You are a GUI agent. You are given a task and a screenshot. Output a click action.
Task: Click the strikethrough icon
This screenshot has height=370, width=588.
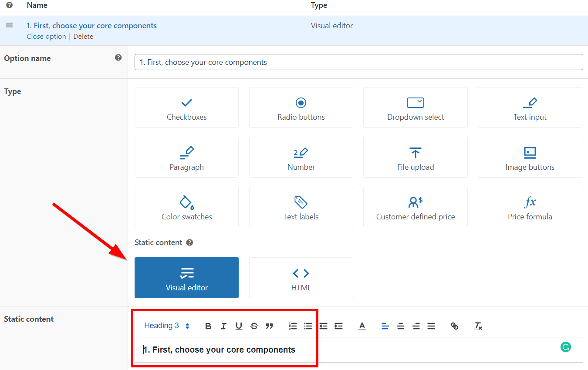254,326
